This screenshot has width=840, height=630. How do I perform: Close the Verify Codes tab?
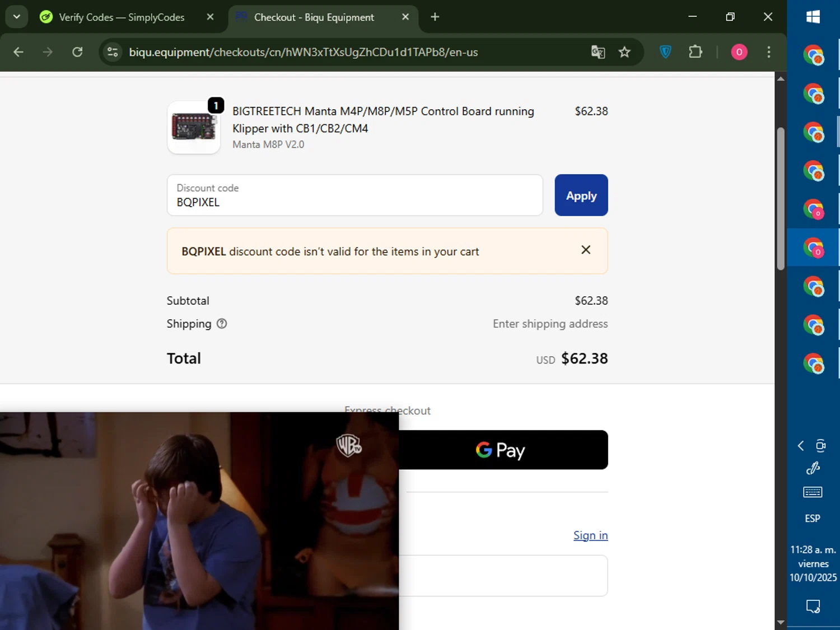click(210, 17)
